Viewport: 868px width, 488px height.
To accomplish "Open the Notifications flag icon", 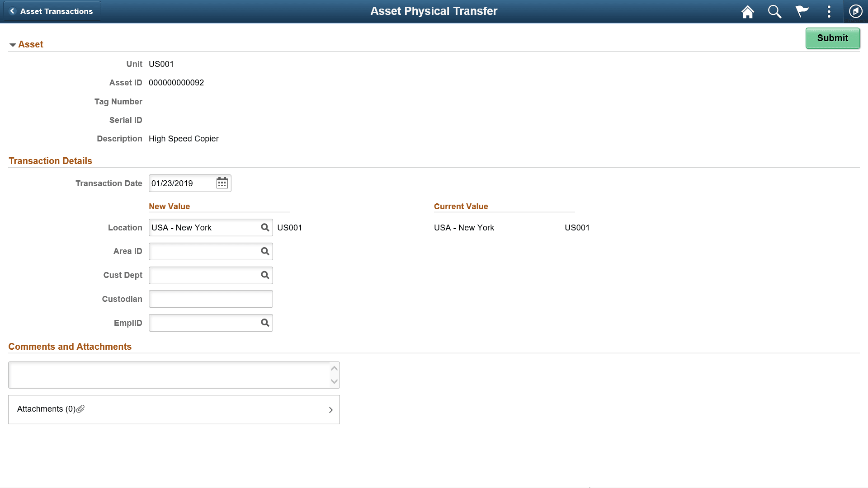I will (x=802, y=11).
